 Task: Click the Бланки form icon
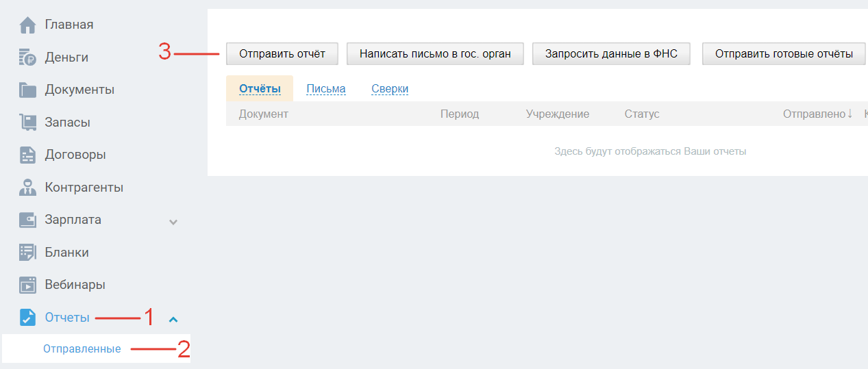[x=27, y=253]
